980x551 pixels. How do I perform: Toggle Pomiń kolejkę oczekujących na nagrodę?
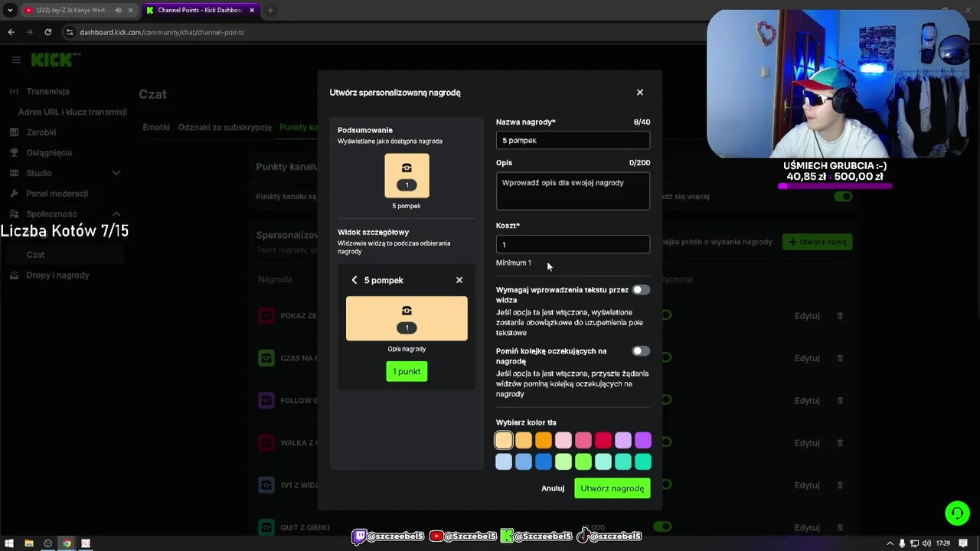(x=641, y=351)
